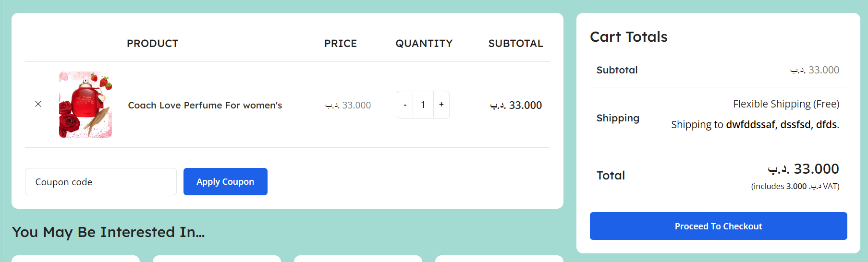This screenshot has height=262, width=868.
Task: Increase quantity with the plus button
Action: click(x=441, y=105)
